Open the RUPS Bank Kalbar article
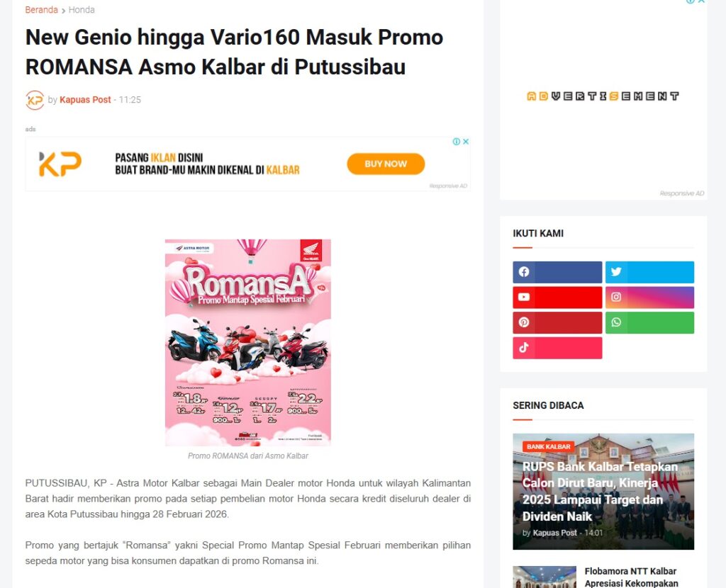The width and height of the screenshot is (726, 588). click(600, 492)
